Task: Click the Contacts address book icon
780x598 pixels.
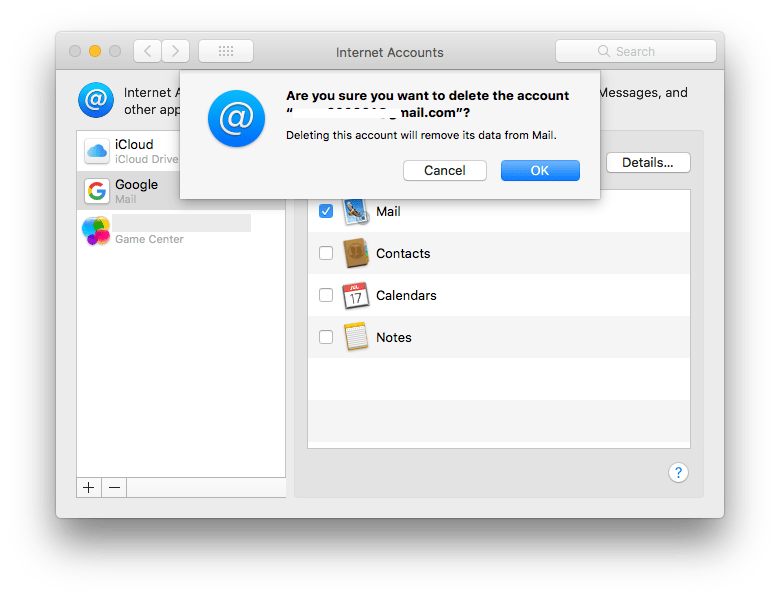Action: tap(356, 253)
